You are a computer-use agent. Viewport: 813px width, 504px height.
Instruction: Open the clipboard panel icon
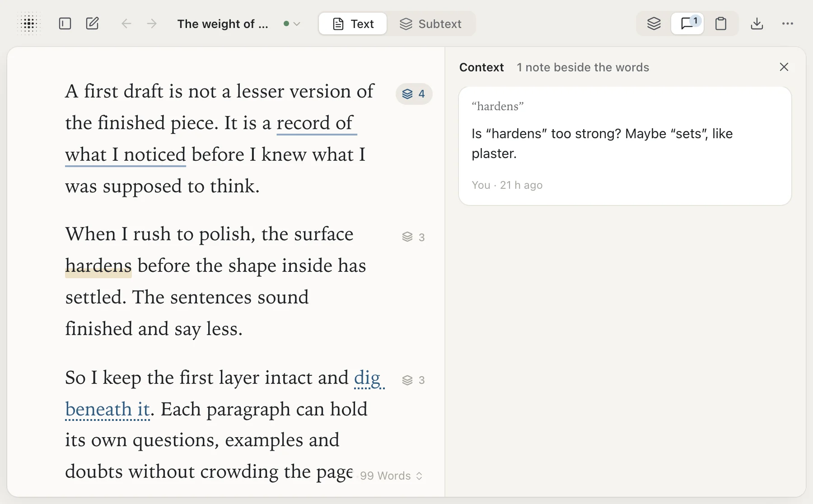(x=721, y=23)
